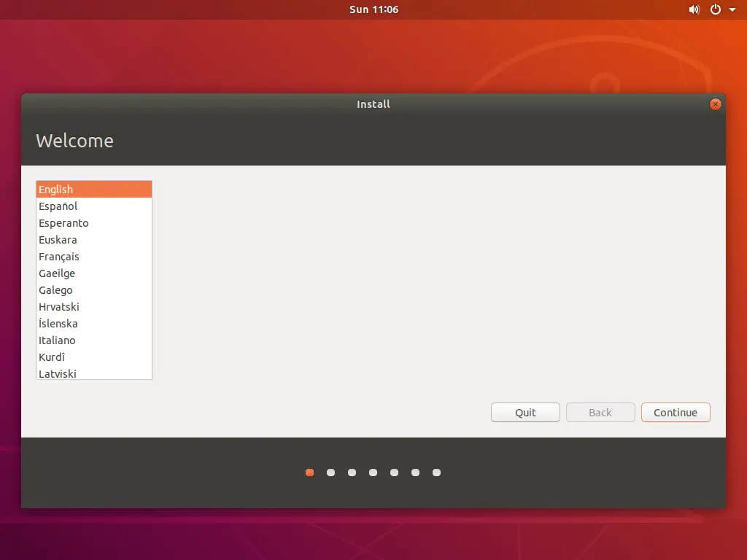This screenshot has height=560, width=747.
Task: Pick Hrvatski from the language list
Action: tap(94, 307)
